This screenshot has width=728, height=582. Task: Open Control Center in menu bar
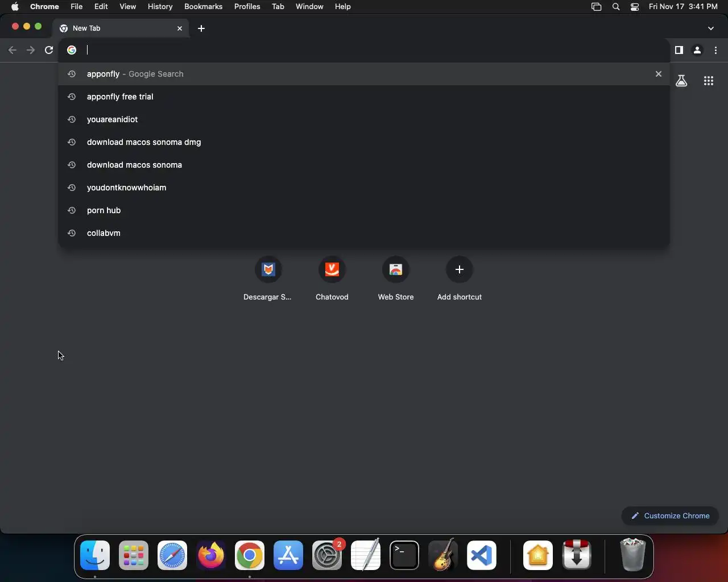click(635, 7)
